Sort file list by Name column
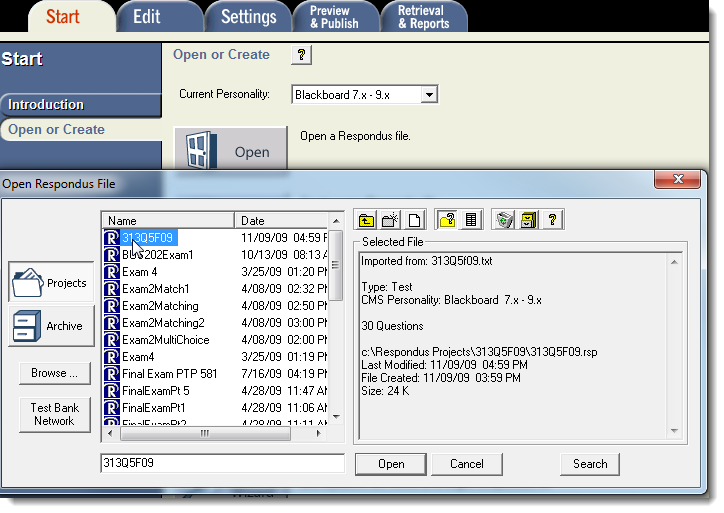Viewport: 724px width, 513px height. 168,221
